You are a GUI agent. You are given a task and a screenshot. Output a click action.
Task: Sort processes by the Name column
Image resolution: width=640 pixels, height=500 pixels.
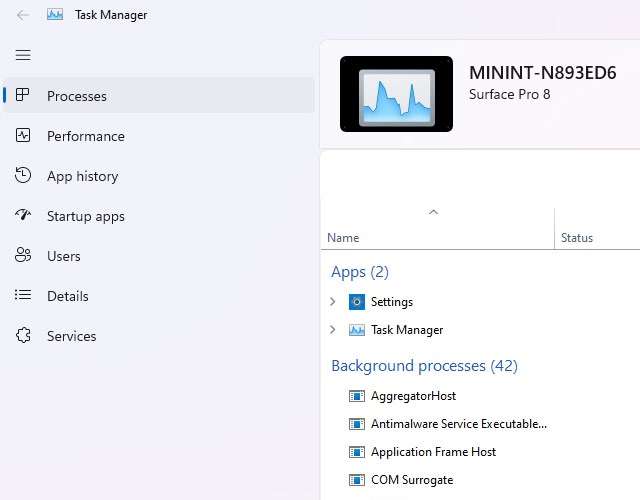click(343, 238)
